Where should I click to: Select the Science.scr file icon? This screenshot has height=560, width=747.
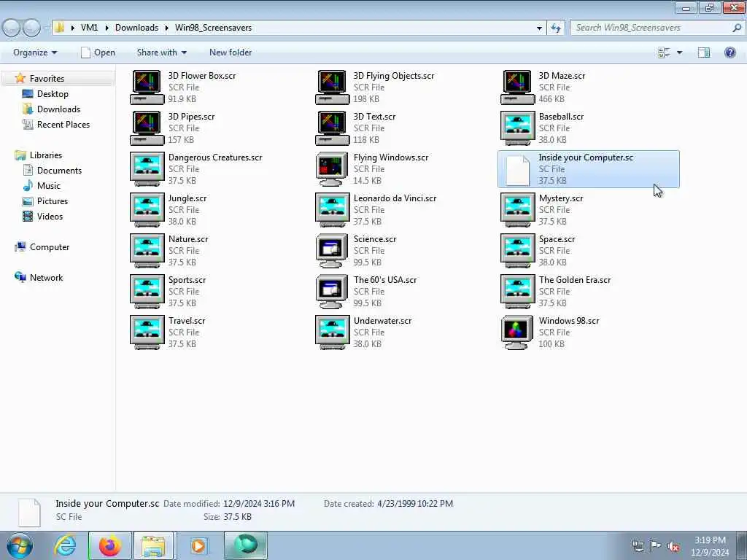(x=332, y=251)
